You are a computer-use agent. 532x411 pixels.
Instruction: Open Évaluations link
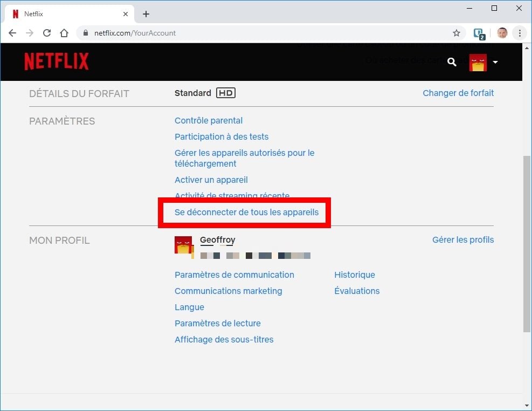[357, 291]
